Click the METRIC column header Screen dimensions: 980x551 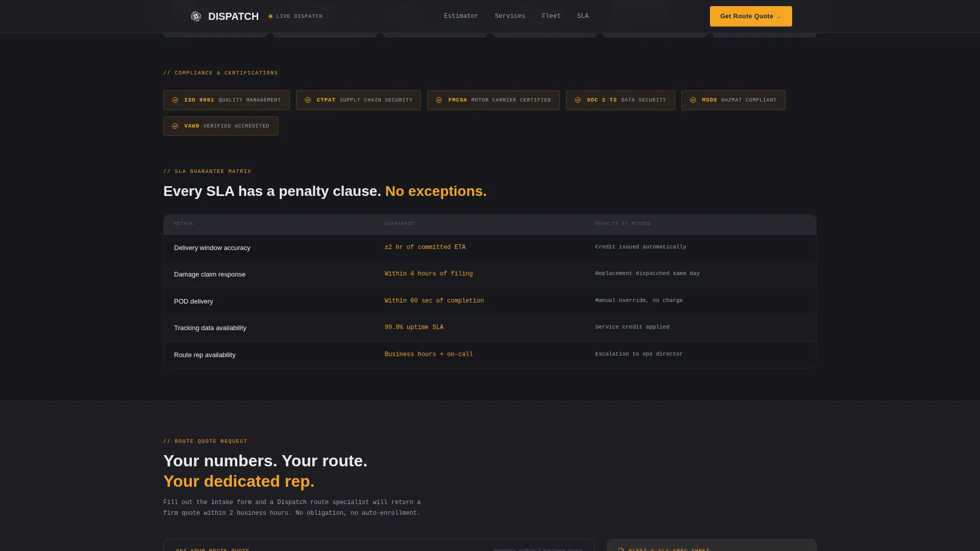pos(184,224)
